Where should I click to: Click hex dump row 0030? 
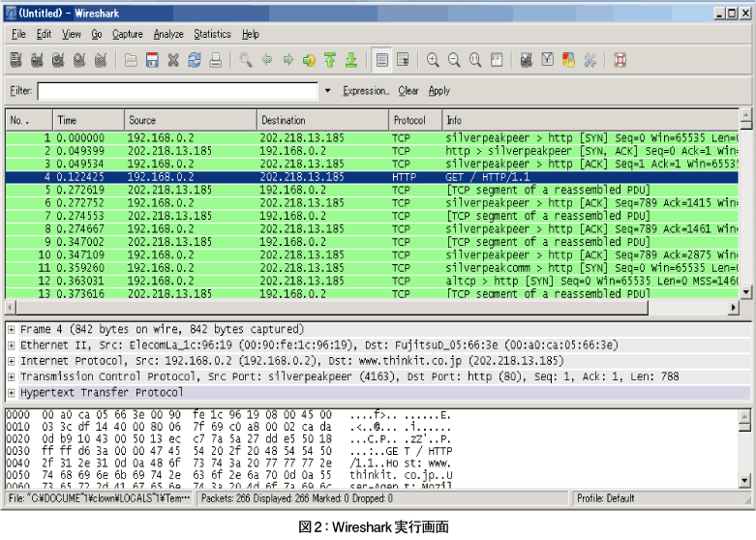coord(229,451)
